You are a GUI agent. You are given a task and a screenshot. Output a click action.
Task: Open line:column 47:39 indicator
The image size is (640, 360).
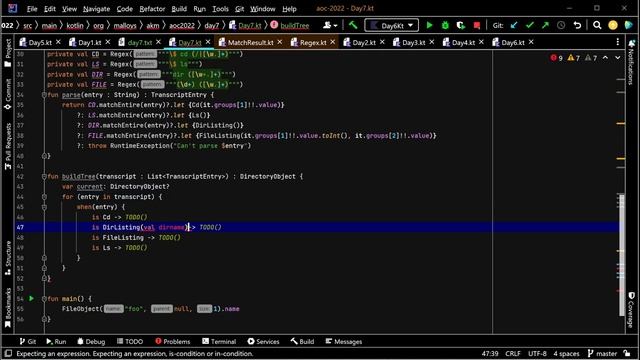[x=490, y=353]
